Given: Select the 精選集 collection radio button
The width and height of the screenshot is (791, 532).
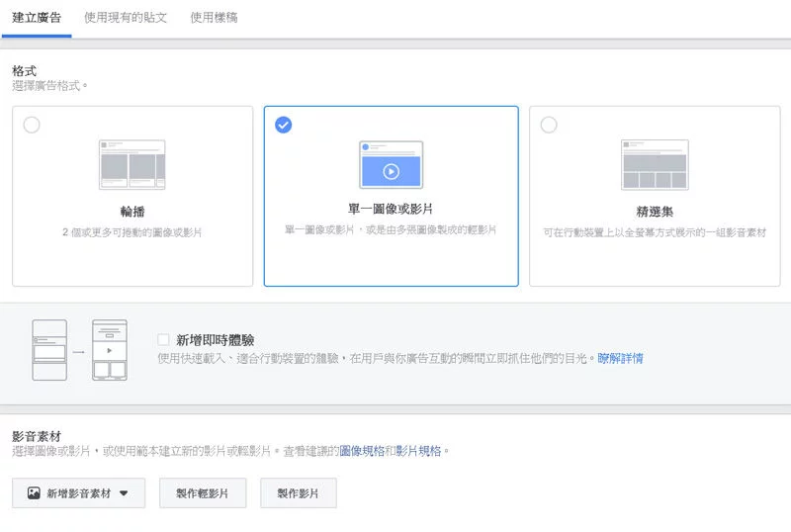Looking at the screenshot, I should pyautogui.click(x=549, y=125).
